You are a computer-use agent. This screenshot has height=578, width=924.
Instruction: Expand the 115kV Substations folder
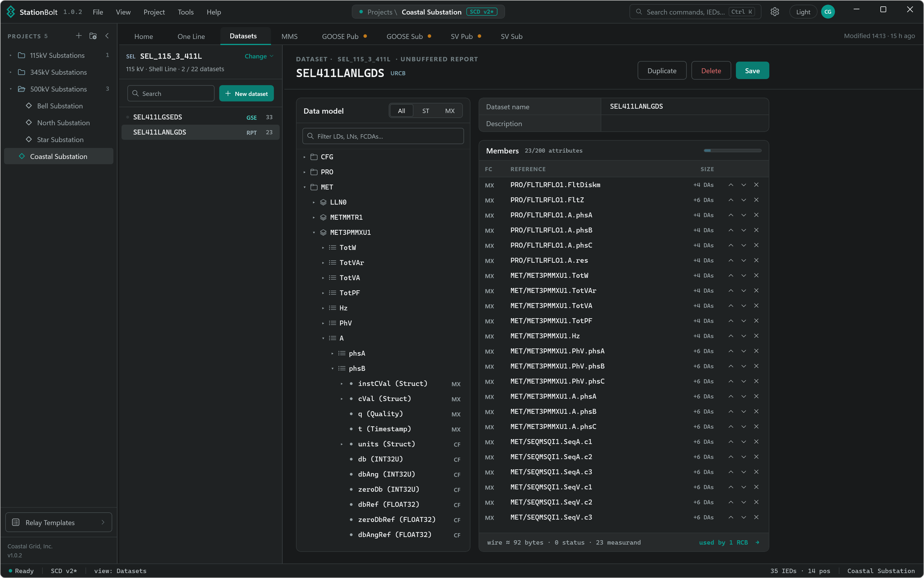pyautogui.click(x=10, y=56)
